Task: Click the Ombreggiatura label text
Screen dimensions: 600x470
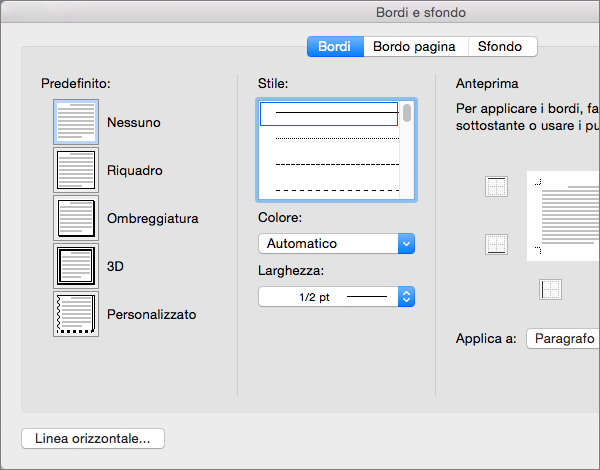Action: pyautogui.click(x=153, y=219)
